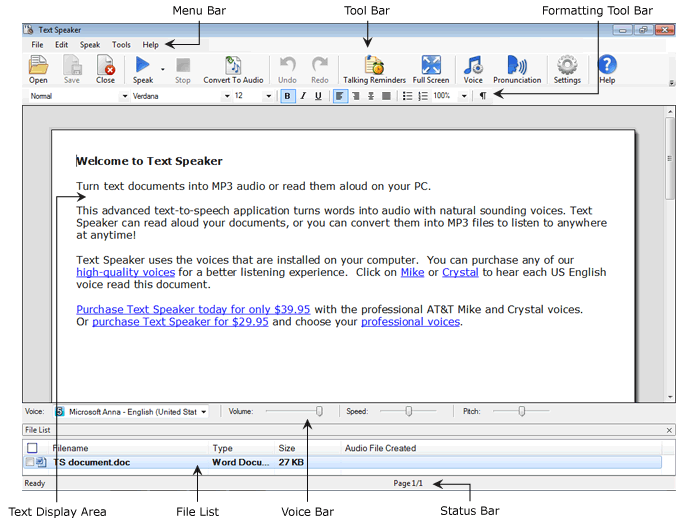Check the TS document.doc file checkbox
The height and width of the screenshot is (520, 700).
tap(30, 462)
